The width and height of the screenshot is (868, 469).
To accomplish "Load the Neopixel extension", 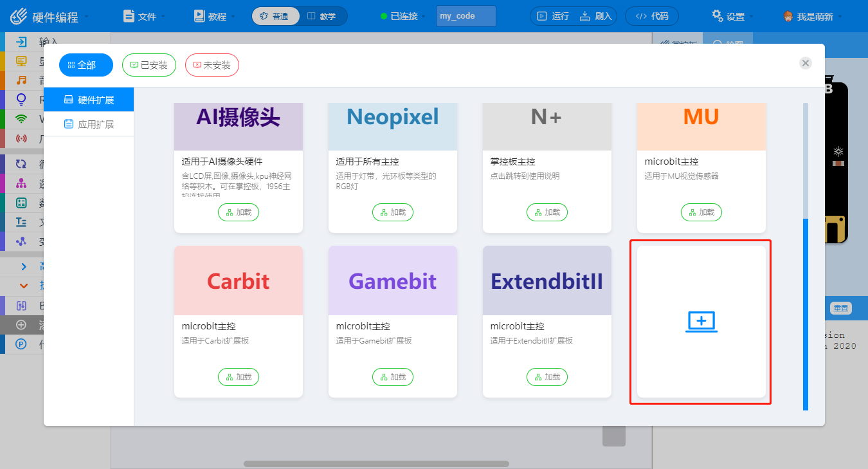I will (x=393, y=212).
